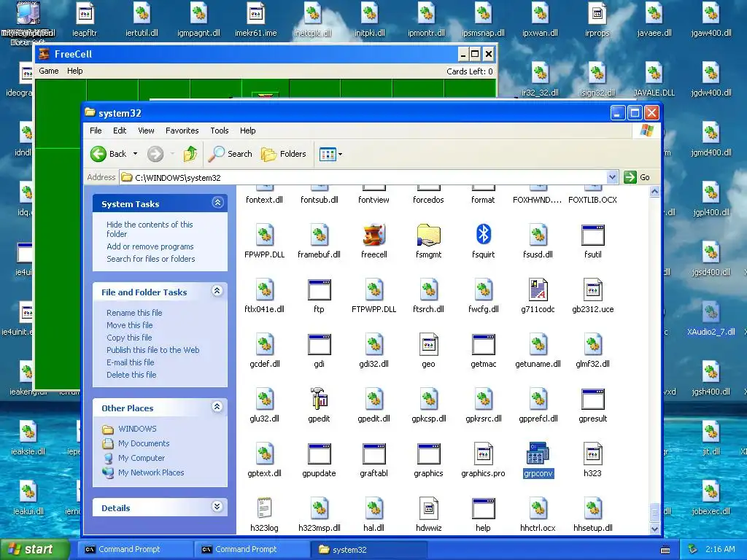Click the Address bar path field
This screenshot has width=747, height=560.
363,177
